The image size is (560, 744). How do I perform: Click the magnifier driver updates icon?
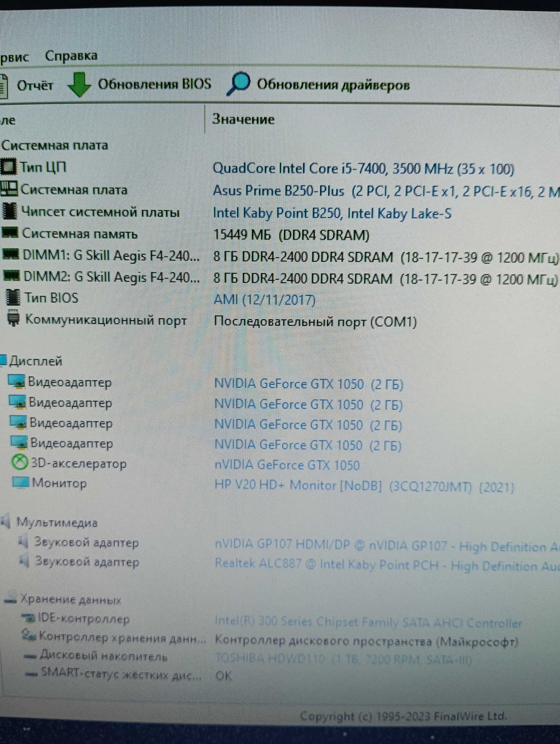pyautogui.click(x=238, y=84)
